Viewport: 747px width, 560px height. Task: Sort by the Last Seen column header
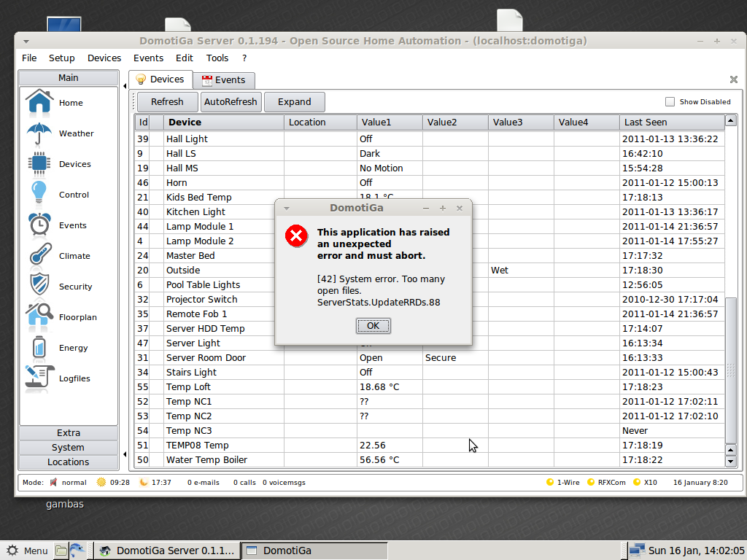pyautogui.click(x=672, y=122)
